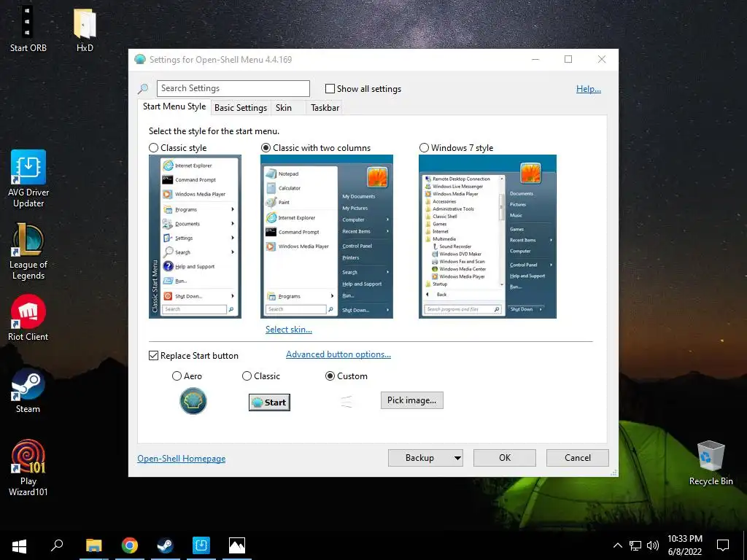Launch the League of Legends desktop shortcut

tap(28, 252)
